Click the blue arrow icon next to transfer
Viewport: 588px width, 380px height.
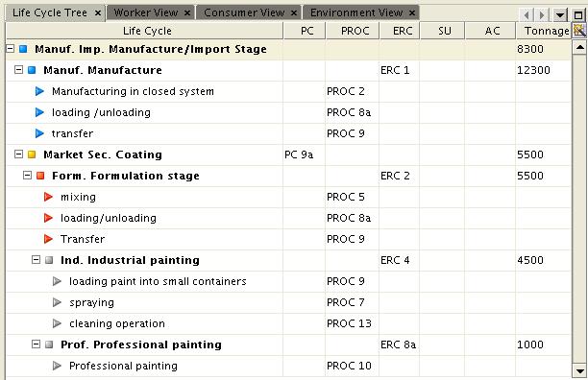click(39, 133)
